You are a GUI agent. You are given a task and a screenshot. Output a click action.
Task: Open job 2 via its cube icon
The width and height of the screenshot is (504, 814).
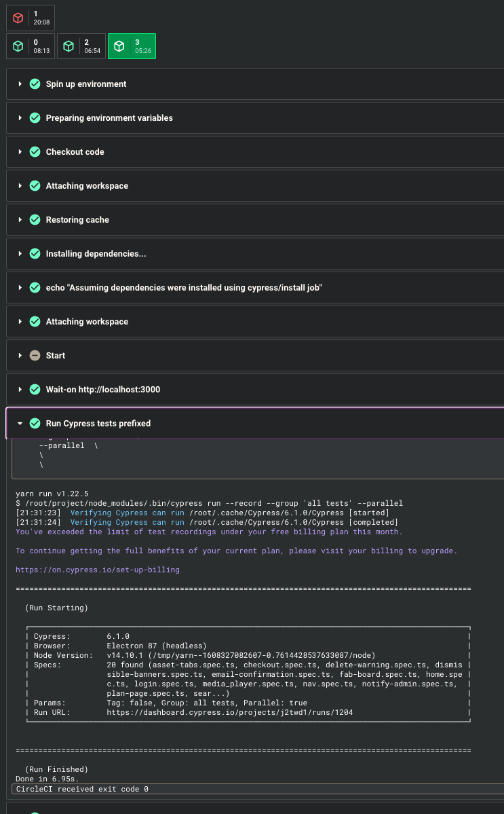(68, 46)
